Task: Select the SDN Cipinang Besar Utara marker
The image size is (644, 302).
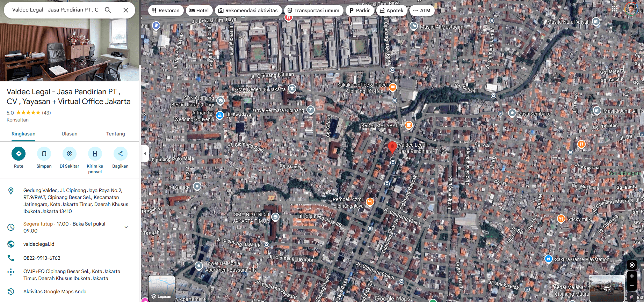Action: 220,101
